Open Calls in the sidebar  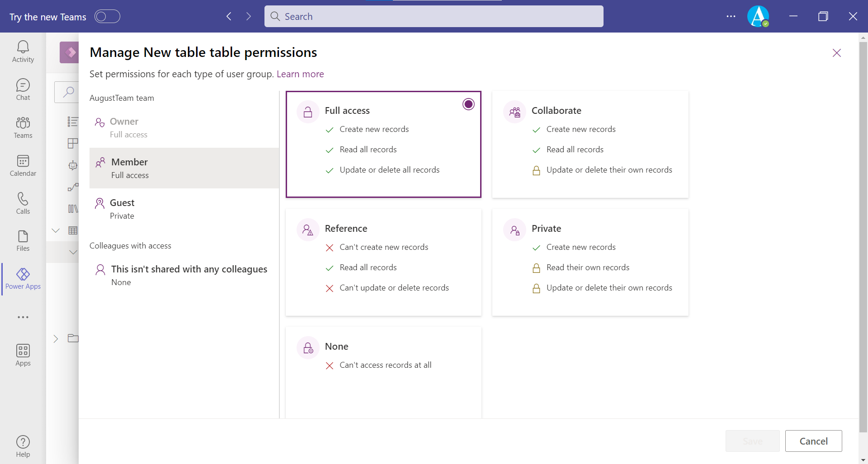click(23, 203)
